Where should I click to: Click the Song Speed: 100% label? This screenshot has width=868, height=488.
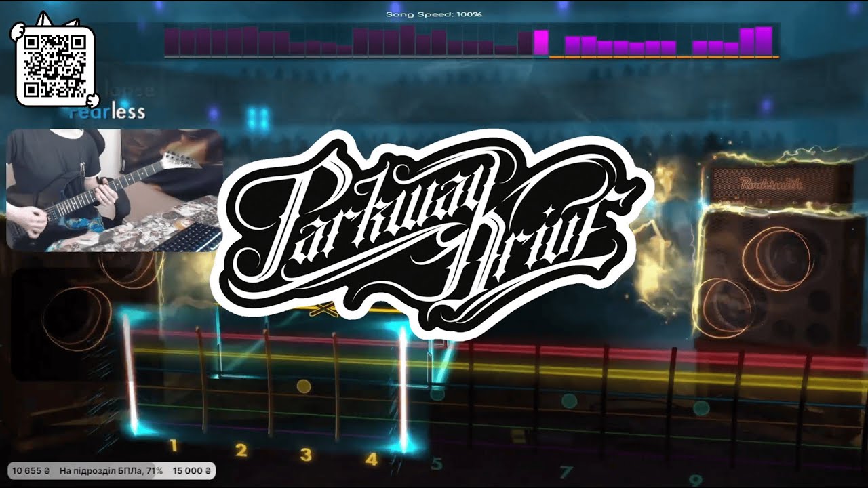click(x=434, y=14)
